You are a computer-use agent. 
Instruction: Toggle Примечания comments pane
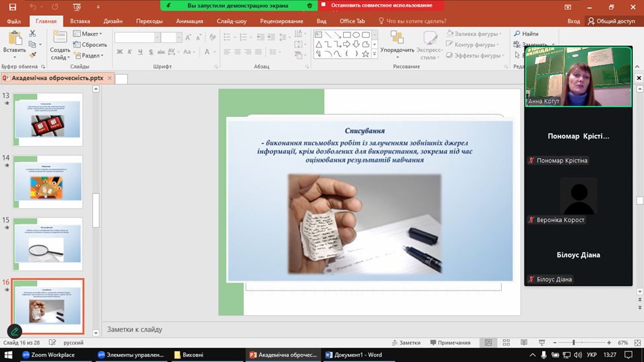[450, 343]
